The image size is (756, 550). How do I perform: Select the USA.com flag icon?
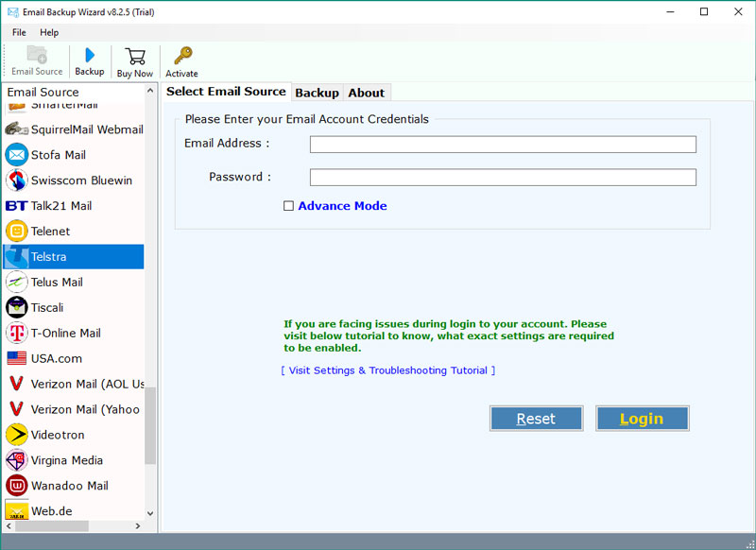[16, 359]
